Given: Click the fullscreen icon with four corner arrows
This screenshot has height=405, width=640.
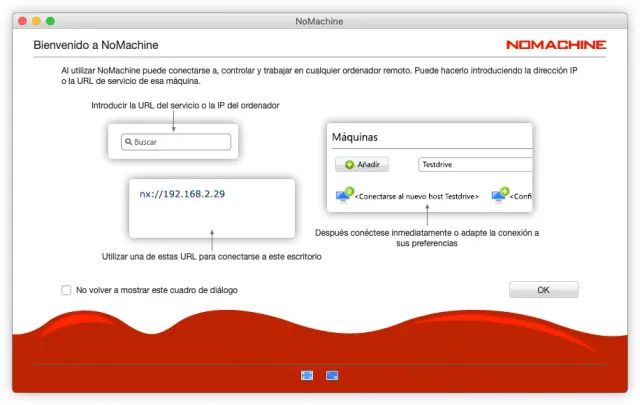Looking at the screenshot, I should (x=307, y=375).
